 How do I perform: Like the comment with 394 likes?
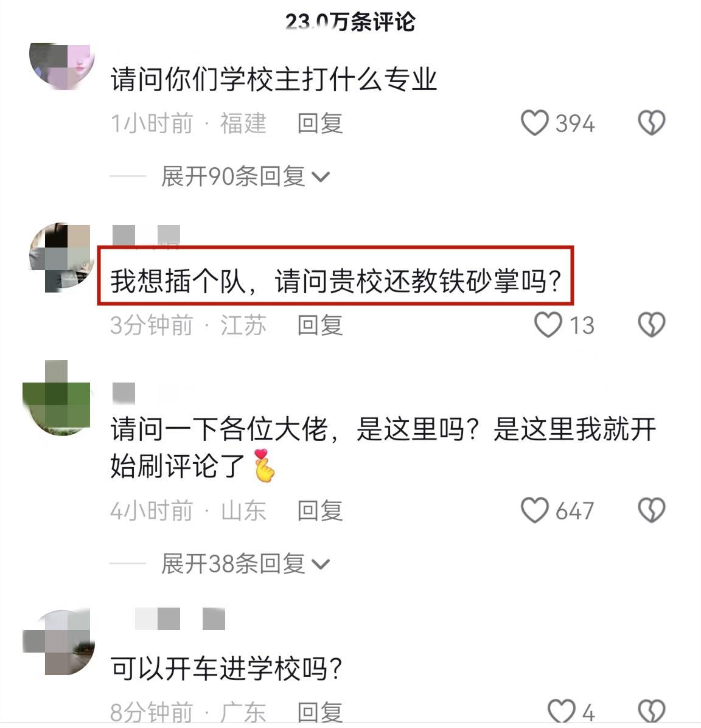(534, 123)
